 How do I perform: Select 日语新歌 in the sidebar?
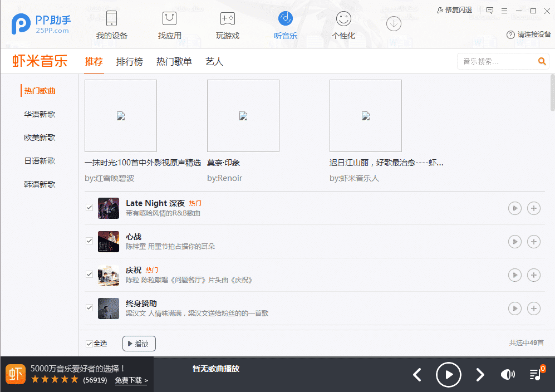coord(40,161)
